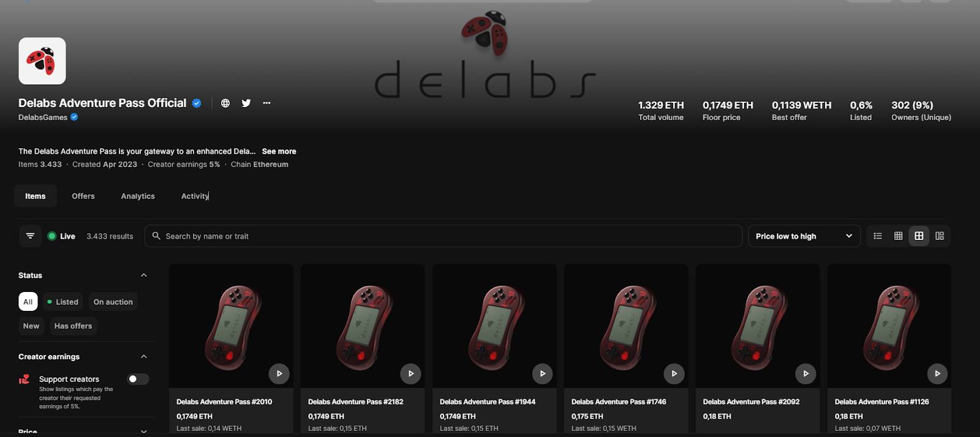980x437 pixels.
Task: Collapse the Creator earnings section
Action: 144,357
